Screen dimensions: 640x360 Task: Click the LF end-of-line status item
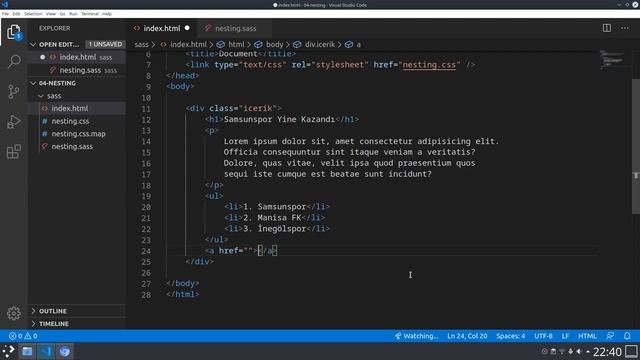[x=565, y=336]
